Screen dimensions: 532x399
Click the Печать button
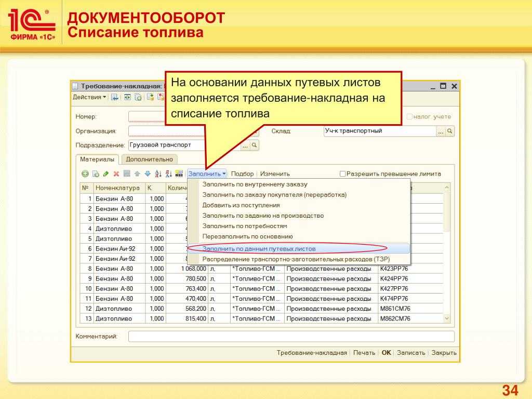[x=364, y=353]
